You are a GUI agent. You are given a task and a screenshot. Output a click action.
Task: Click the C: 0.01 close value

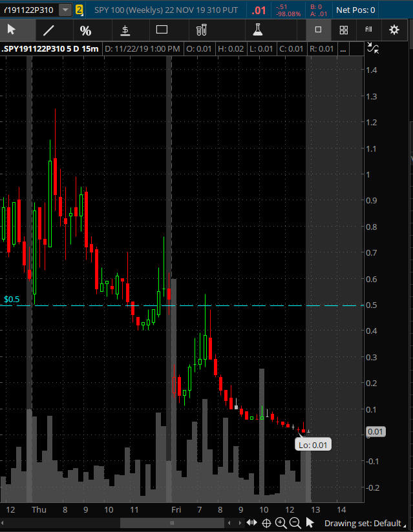(x=291, y=49)
